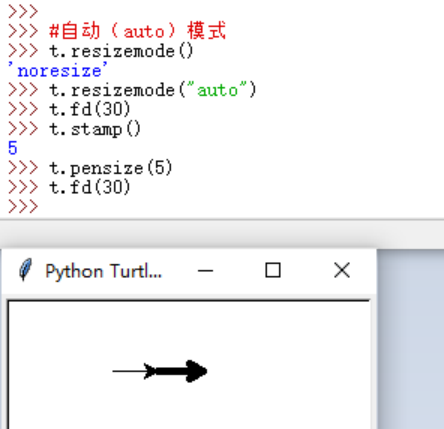The height and width of the screenshot is (429, 444).
Task: Click the stamped small arrow on canvas
Action: point(150,371)
